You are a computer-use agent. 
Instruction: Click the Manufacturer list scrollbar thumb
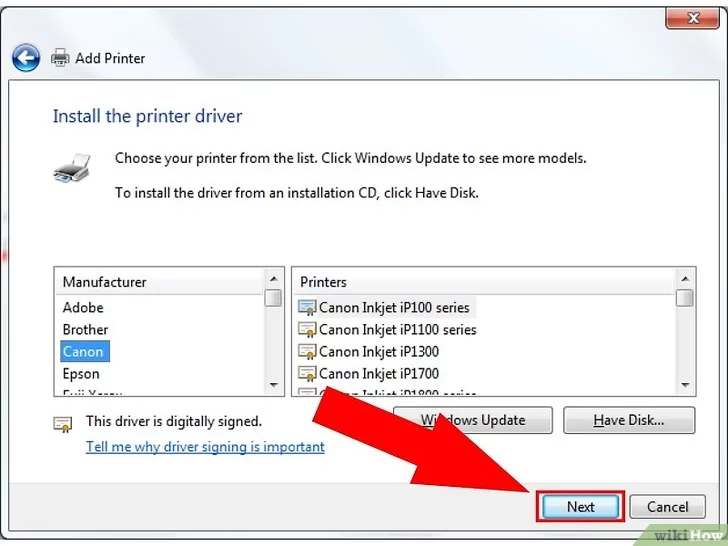pos(273,298)
